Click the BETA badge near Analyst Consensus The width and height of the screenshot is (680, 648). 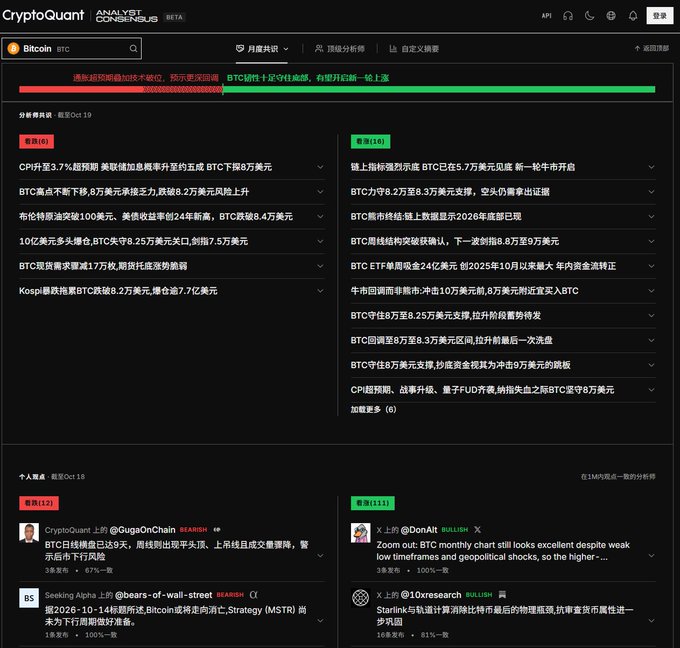pyautogui.click(x=174, y=17)
